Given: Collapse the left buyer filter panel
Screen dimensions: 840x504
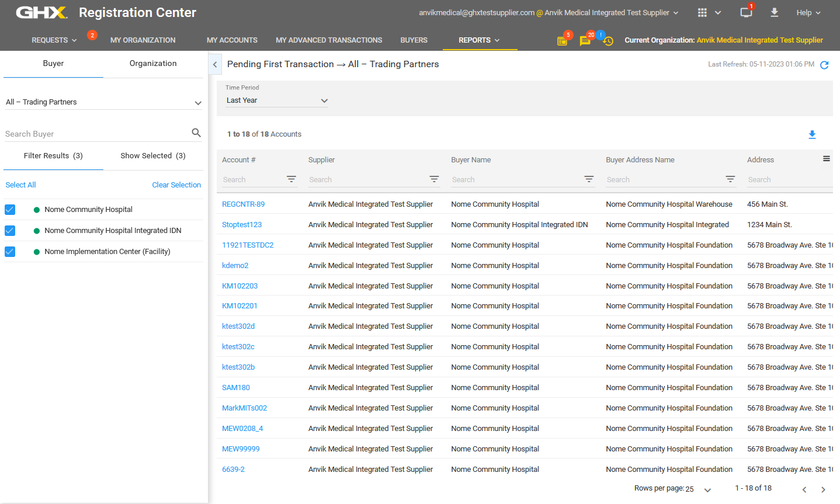Looking at the screenshot, I should pos(215,65).
